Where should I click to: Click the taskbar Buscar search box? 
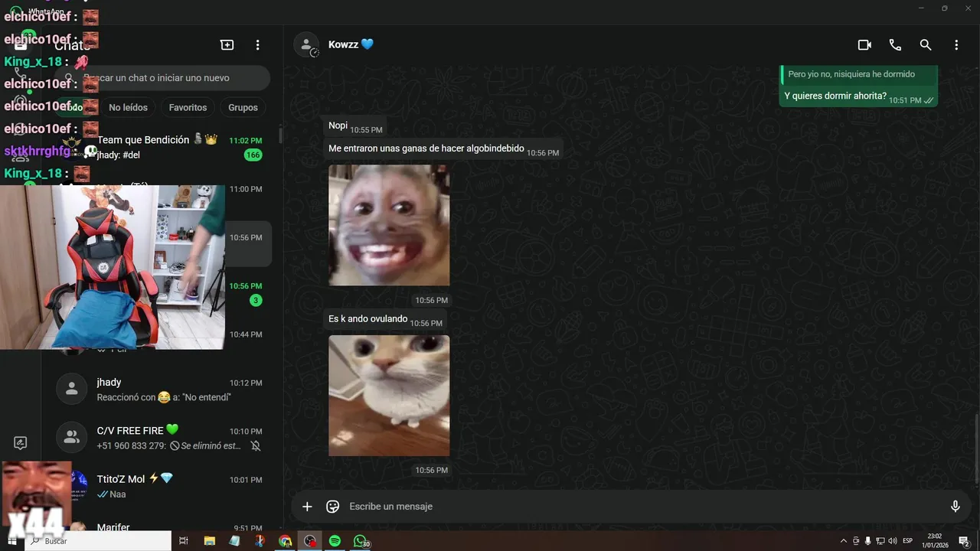pyautogui.click(x=99, y=541)
